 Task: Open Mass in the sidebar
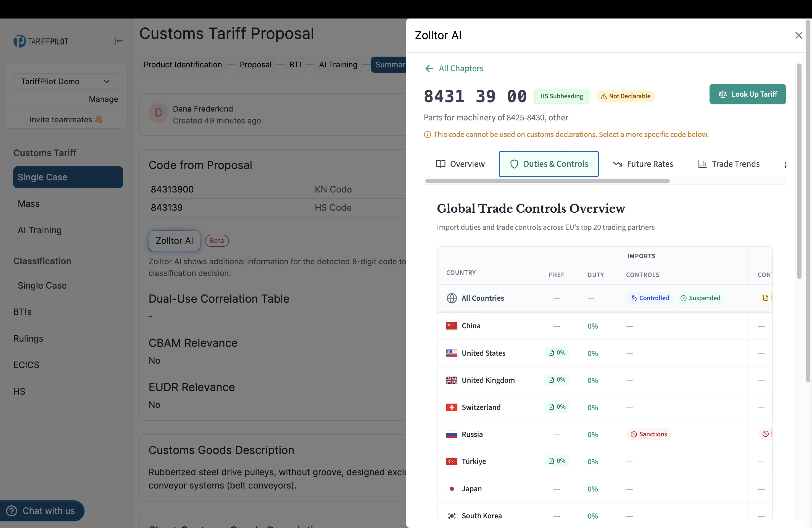click(29, 204)
